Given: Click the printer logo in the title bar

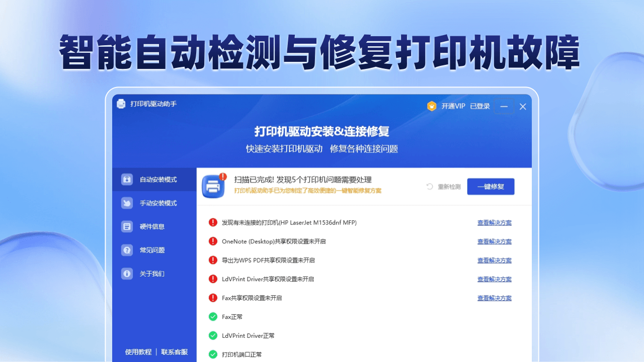Looking at the screenshot, I should coord(121,104).
